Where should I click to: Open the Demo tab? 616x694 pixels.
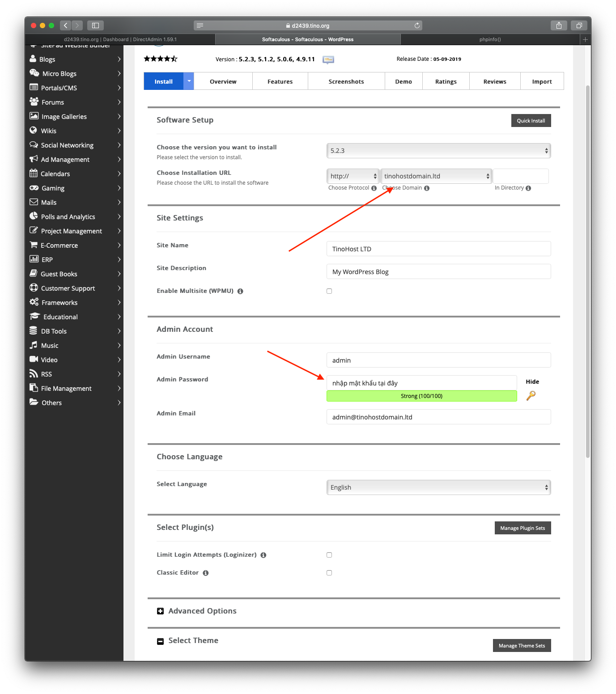click(404, 81)
